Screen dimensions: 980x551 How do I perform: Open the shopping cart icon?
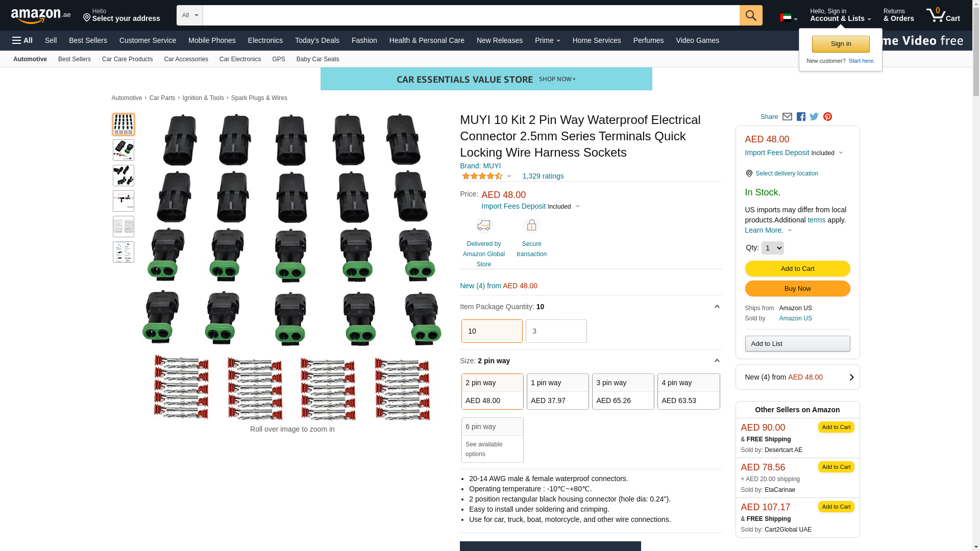coord(943,15)
